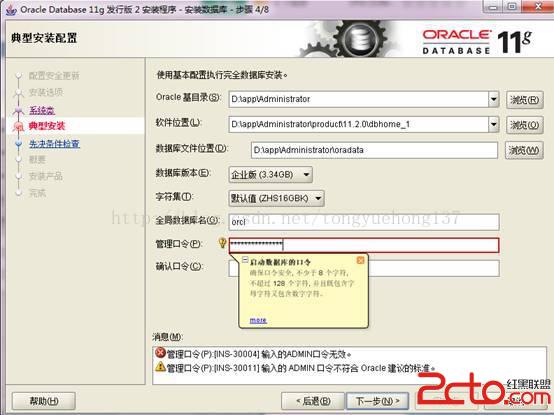Minimize the installer window

494,6
